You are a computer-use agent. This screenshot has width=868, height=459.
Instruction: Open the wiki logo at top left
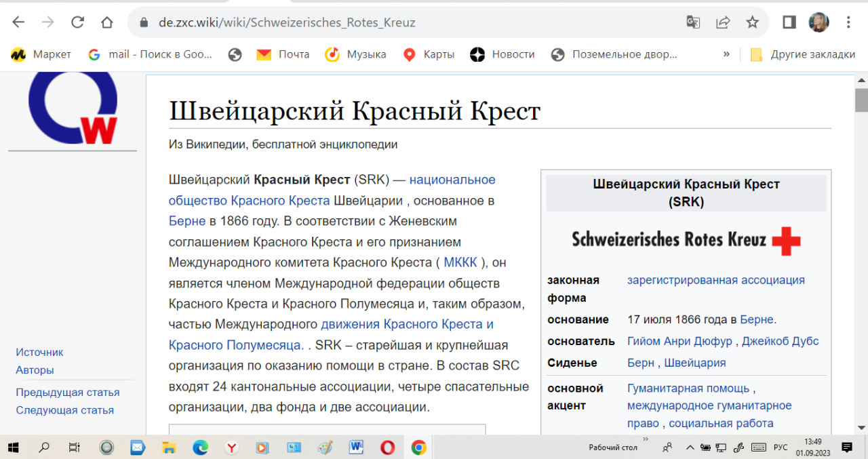(73, 108)
